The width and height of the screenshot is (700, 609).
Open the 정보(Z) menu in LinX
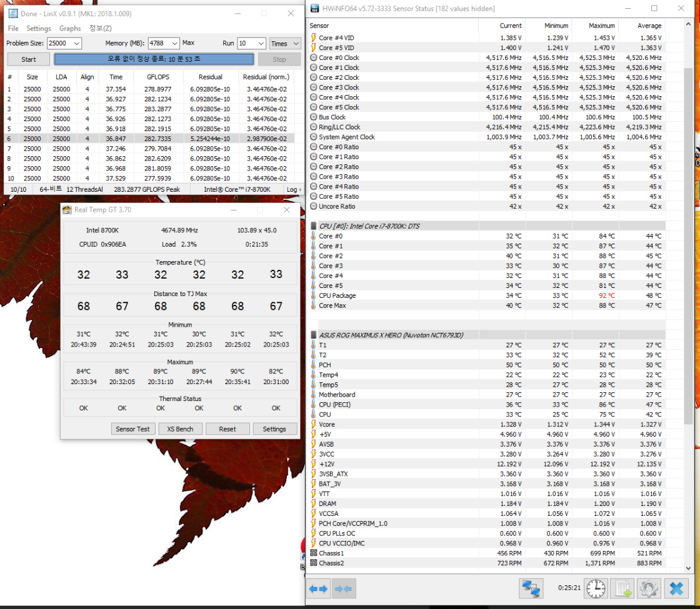pos(101,28)
